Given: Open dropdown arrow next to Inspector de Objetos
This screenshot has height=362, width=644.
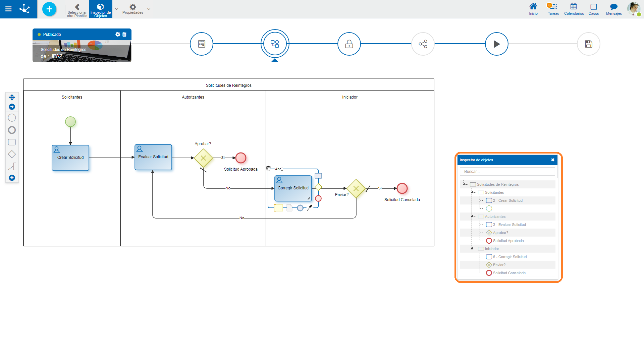Looking at the screenshot, I should [x=116, y=9].
